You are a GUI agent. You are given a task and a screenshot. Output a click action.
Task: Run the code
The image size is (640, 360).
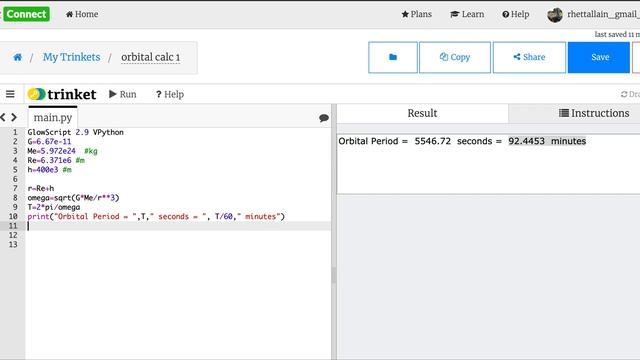pyautogui.click(x=122, y=94)
